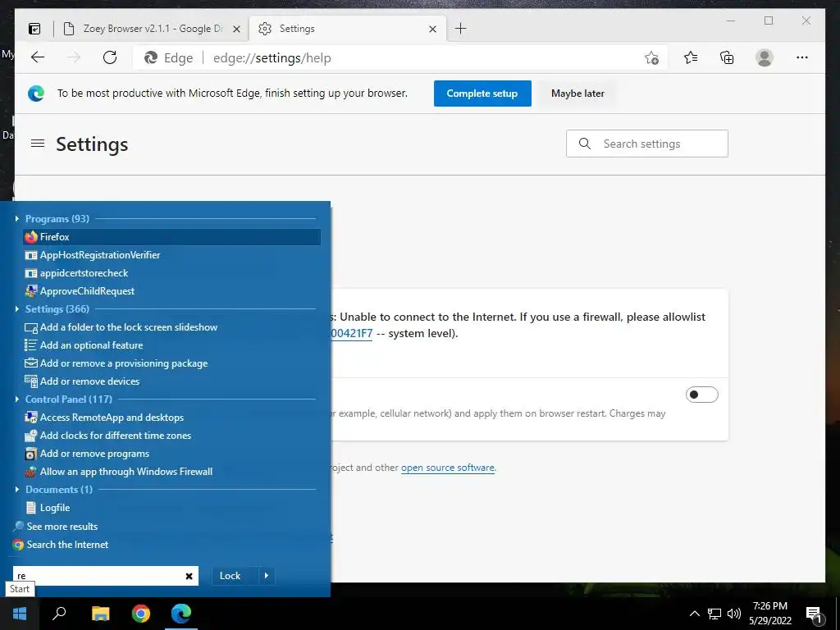Open the taskbar clock and date
Image resolution: width=840 pixels, height=630 pixels.
point(769,614)
